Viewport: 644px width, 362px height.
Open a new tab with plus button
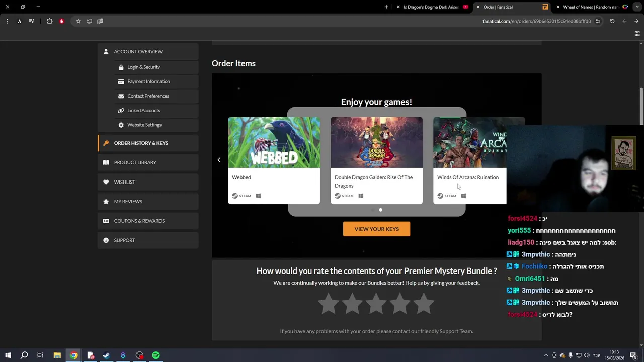386,7
